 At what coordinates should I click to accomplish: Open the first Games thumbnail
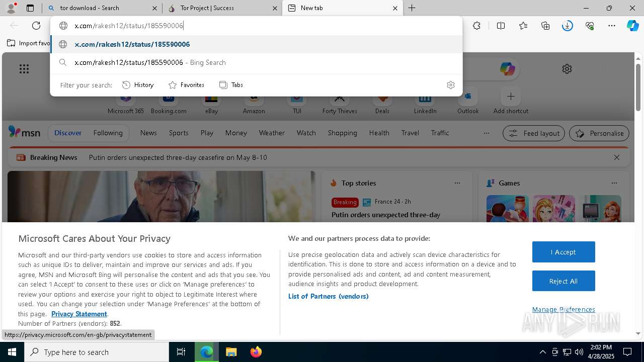point(507,208)
